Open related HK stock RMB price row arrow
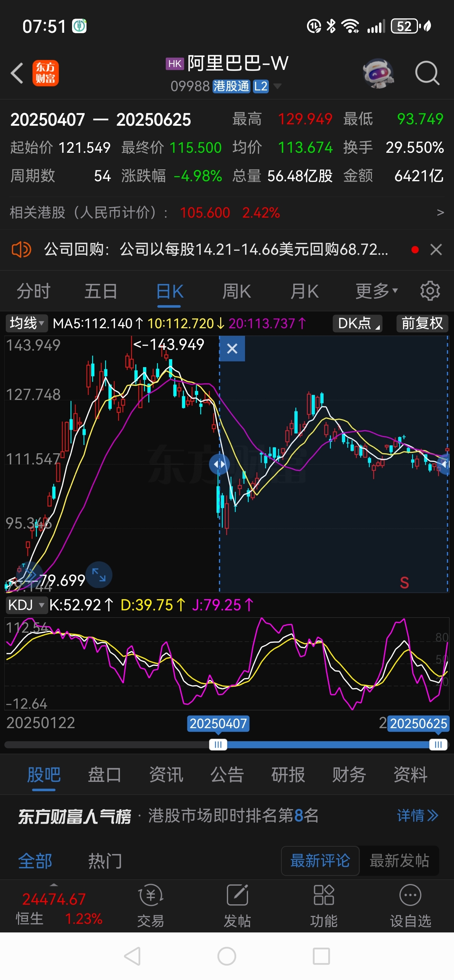The width and height of the screenshot is (454, 980). (440, 212)
